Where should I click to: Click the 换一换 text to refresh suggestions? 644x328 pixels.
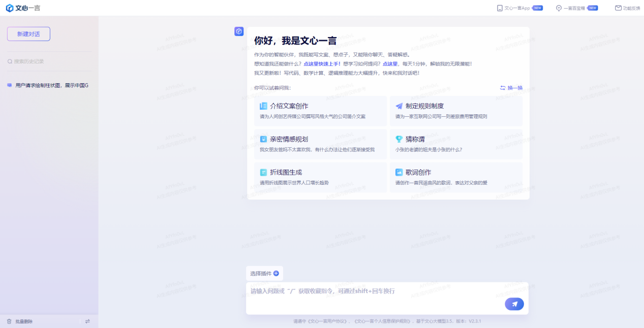click(x=515, y=88)
